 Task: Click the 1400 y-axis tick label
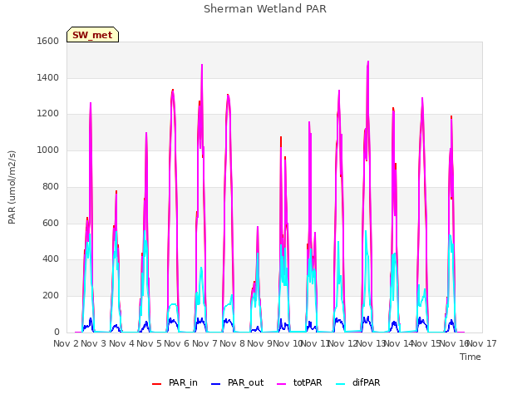click(x=48, y=77)
